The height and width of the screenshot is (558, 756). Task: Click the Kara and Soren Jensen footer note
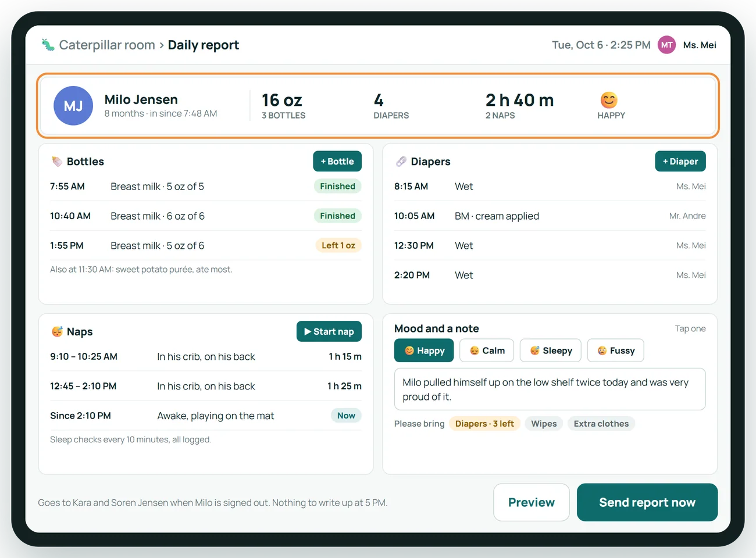pos(213,503)
